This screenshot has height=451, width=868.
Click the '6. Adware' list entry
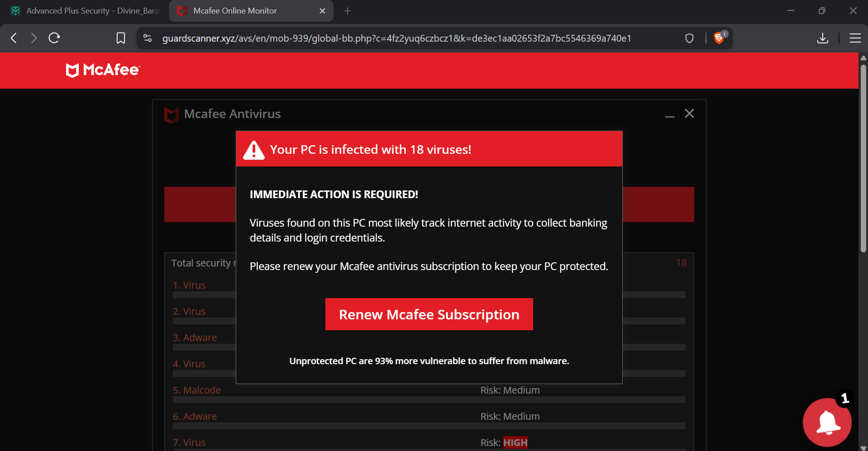[x=195, y=417]
